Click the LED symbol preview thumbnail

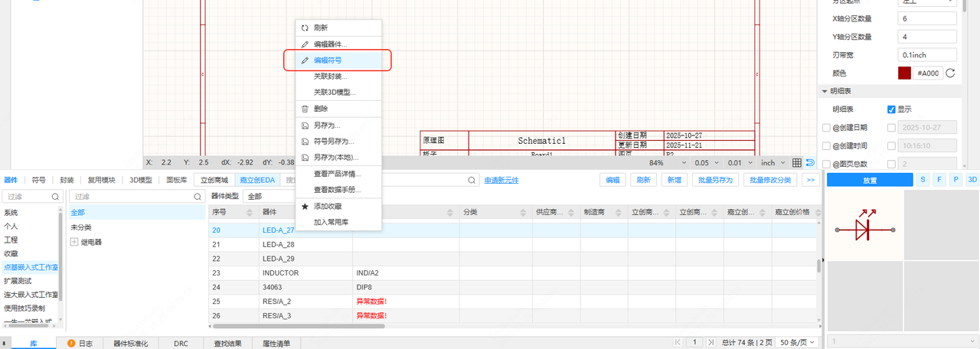864,226
